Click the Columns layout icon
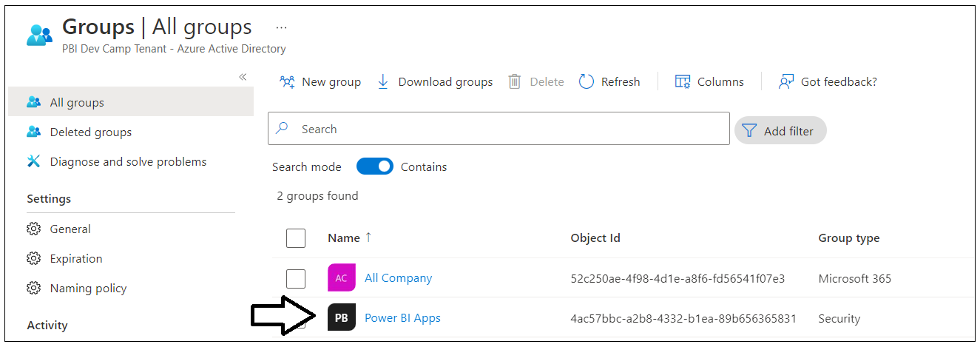Viewport: 980px width, 347px height. coord(683,81)
